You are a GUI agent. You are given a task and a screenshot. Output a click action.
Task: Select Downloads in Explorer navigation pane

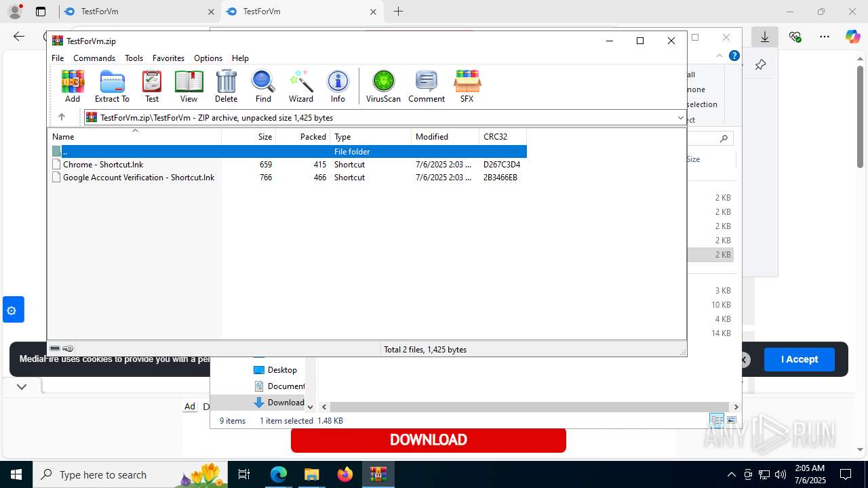[x=279, y=403]
